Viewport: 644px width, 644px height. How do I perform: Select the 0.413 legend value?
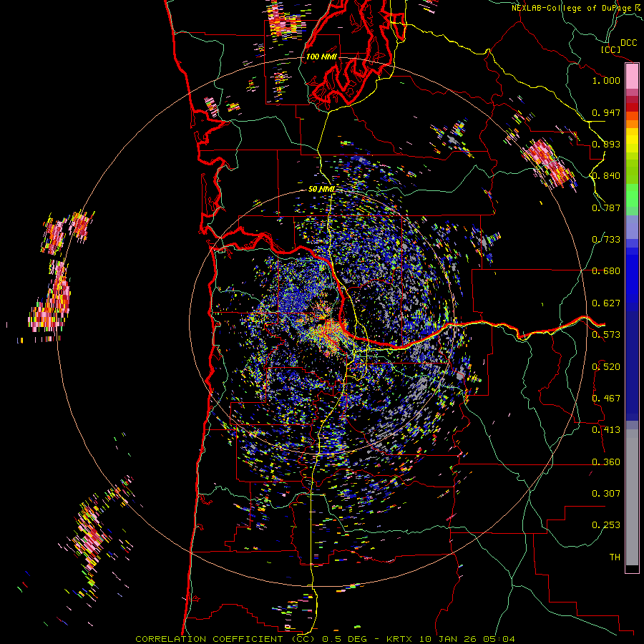tap(606, 430)
